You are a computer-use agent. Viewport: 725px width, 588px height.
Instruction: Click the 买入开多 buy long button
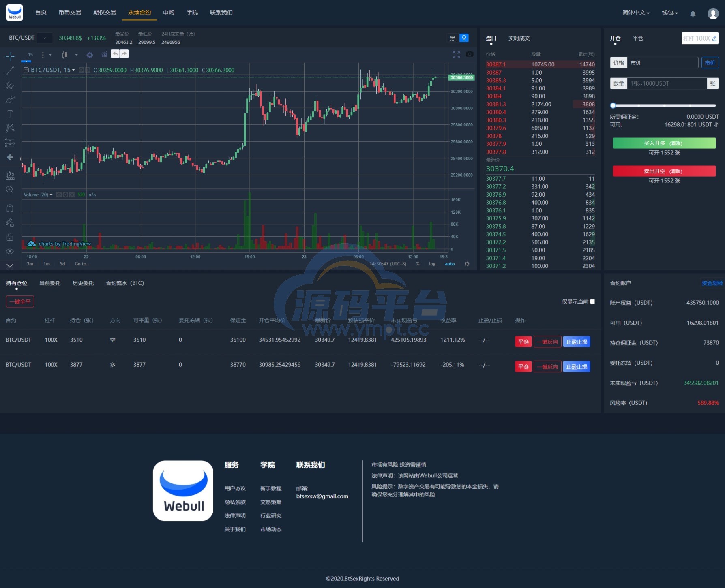(x=664, y=143)
